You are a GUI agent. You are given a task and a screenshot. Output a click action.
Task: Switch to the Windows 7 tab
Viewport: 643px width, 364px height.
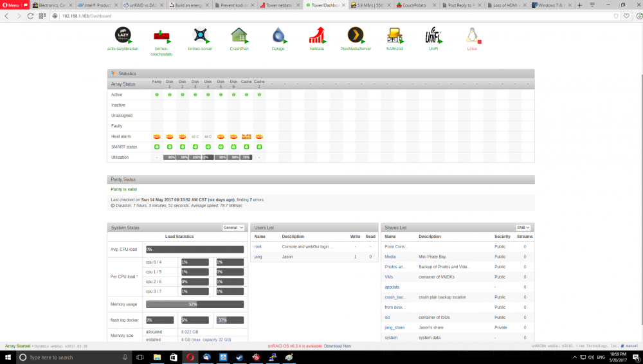pyautogui.click(x=552, y=5)
